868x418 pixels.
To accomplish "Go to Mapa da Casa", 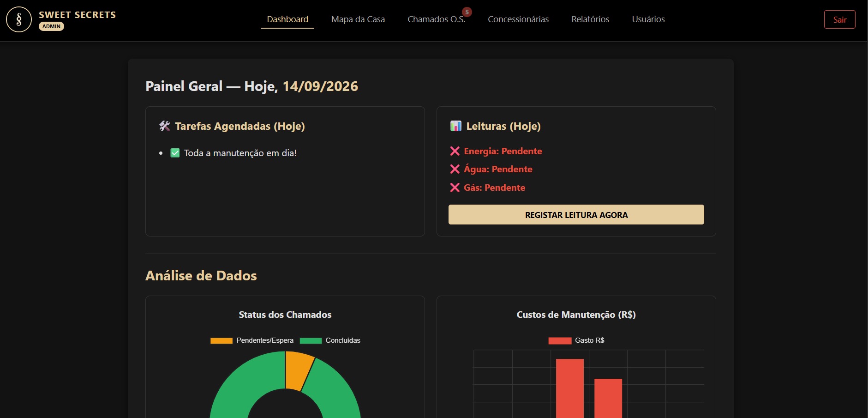I will (x=358, y=19).
